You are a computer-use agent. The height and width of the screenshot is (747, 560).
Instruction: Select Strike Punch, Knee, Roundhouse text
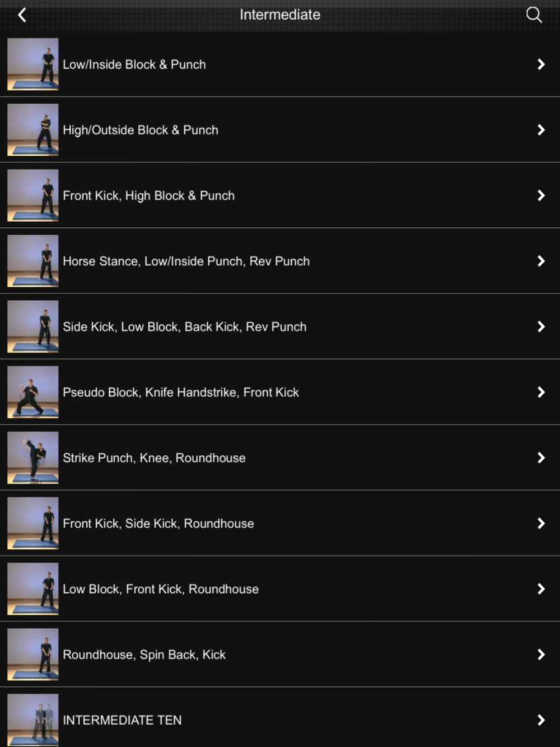154,457
